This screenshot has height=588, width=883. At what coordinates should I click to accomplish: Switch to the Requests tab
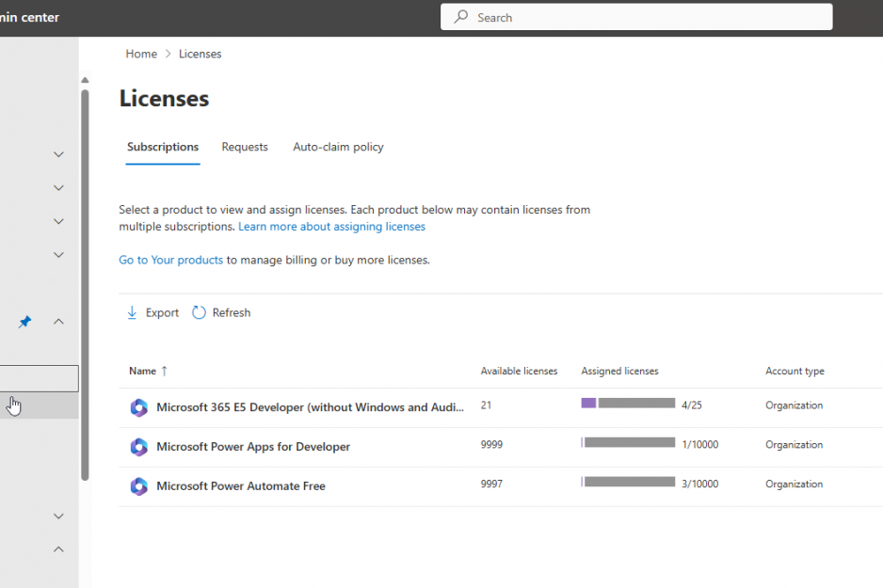pyautogui.click(x=245, y=147)
